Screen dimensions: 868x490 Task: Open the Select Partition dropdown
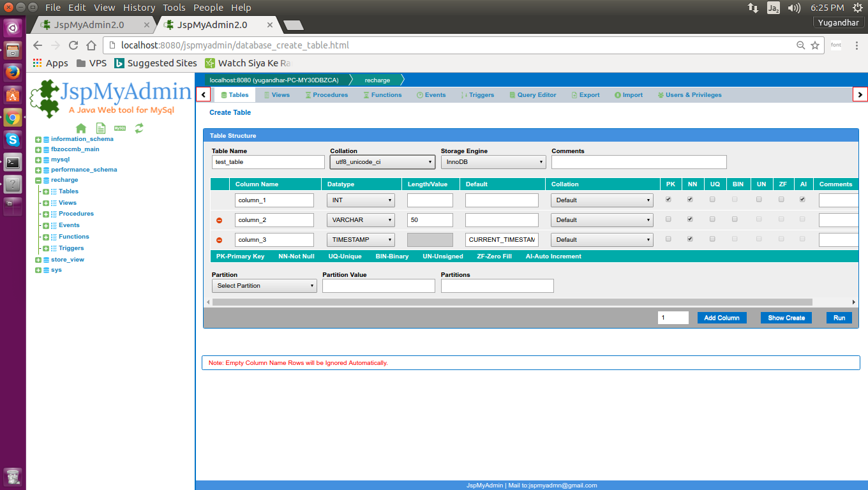264,285
